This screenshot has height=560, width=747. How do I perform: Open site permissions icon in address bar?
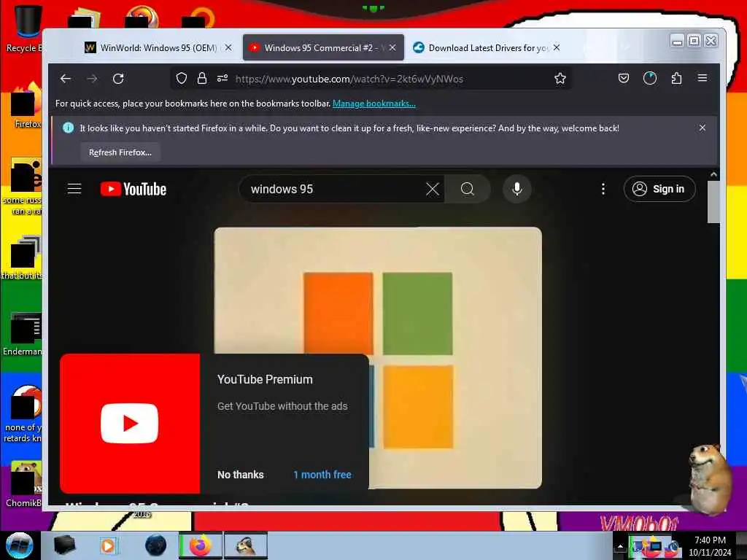222,79
